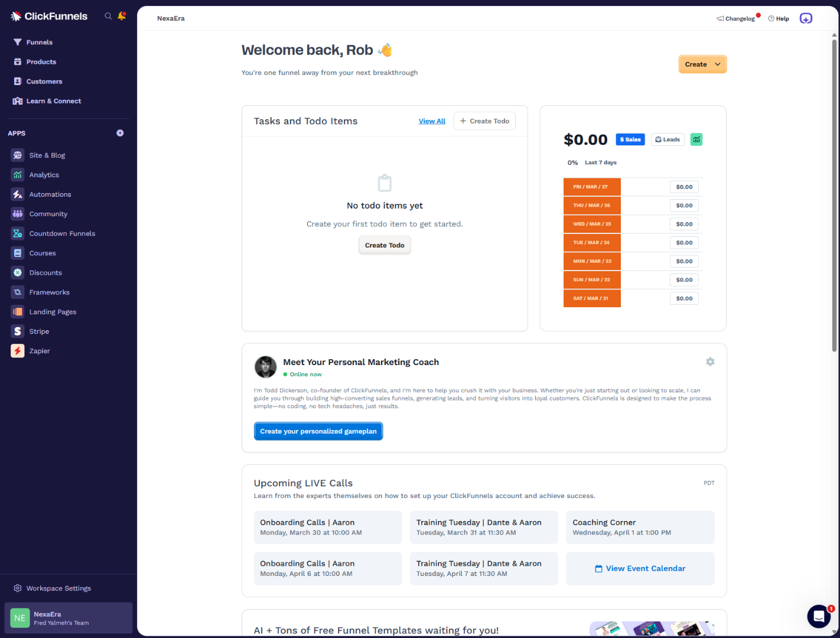
Task: Open the Automations app
Action: [50, 194]
